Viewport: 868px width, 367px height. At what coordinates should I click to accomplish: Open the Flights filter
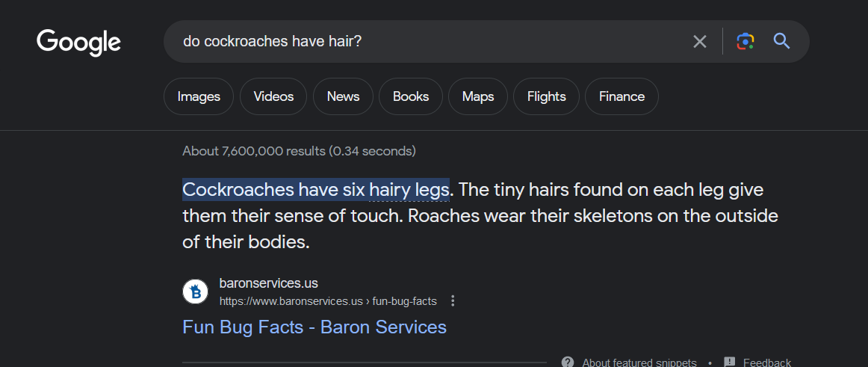(x=546, y=96)
